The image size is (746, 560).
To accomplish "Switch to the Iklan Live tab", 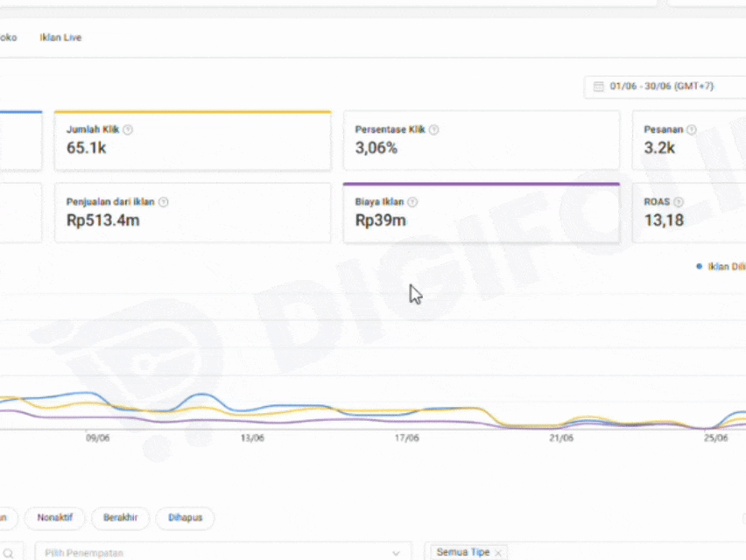I will click(60, 38).
